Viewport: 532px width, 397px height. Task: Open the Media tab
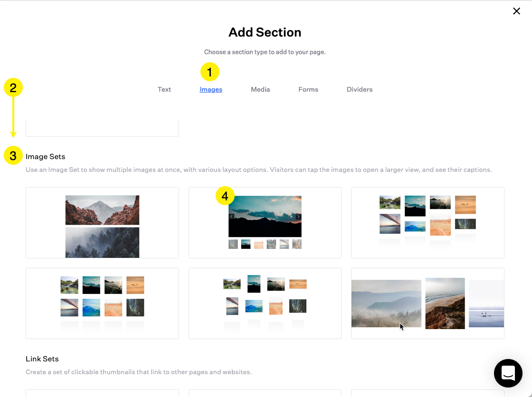click(260, 89)
